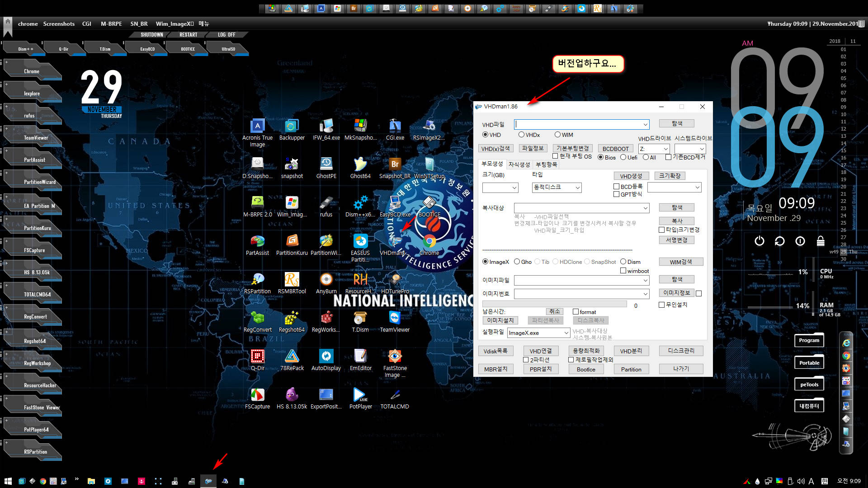868x488 pixels.
Task: Open the 이미지파일 dropdown
Action: (x=645, y=281)
